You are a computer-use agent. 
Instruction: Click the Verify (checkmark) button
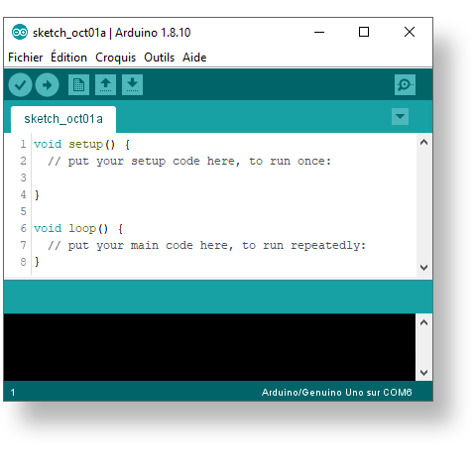click(x=20, y=85)
